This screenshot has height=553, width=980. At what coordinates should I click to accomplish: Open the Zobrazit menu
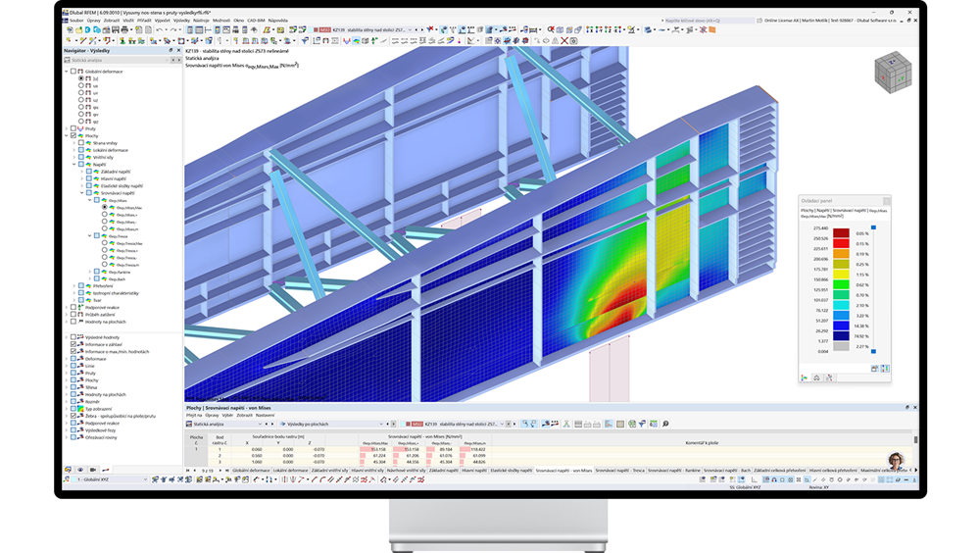tap(112, 20)
